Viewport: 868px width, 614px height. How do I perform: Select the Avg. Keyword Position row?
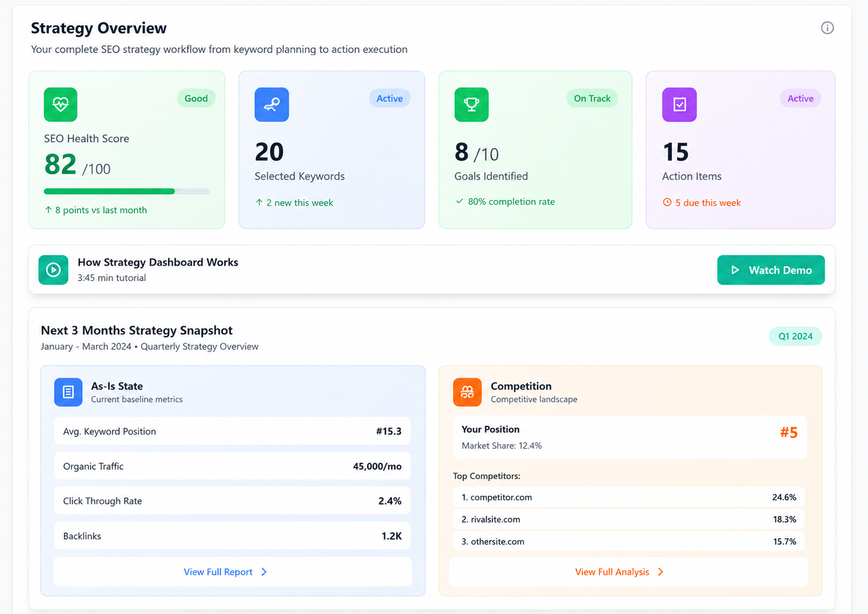point(232,431)
